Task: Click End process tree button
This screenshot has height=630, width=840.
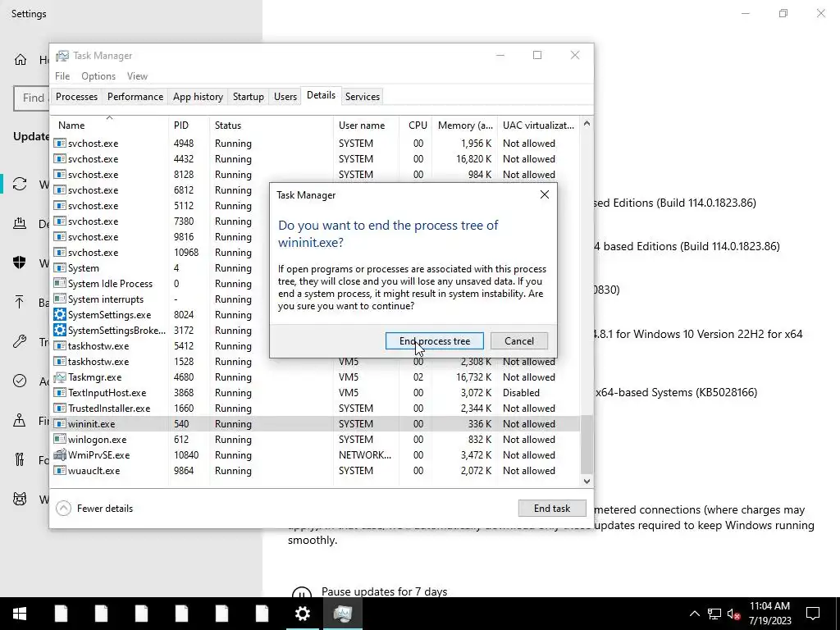Action: pyautogui.click(x=435, y=341)
